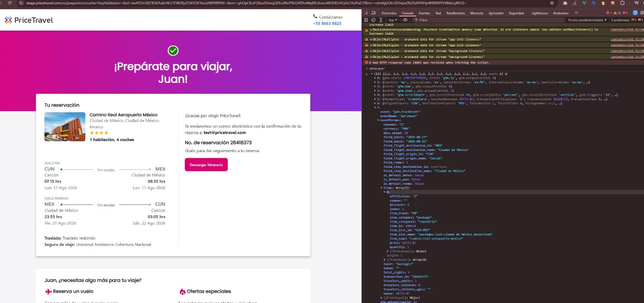Open DevTools settings gear icon
The height and width of the screenshot is (303, 644).
point(642,13)
